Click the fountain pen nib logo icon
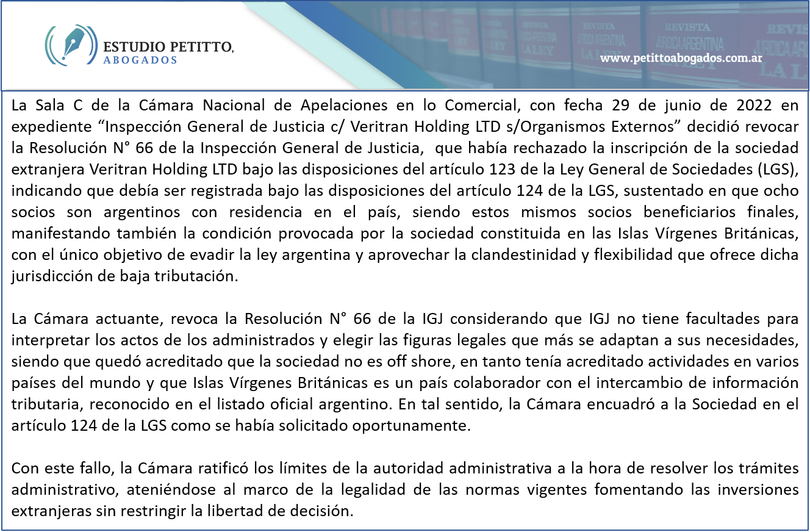 click(73, 44)
